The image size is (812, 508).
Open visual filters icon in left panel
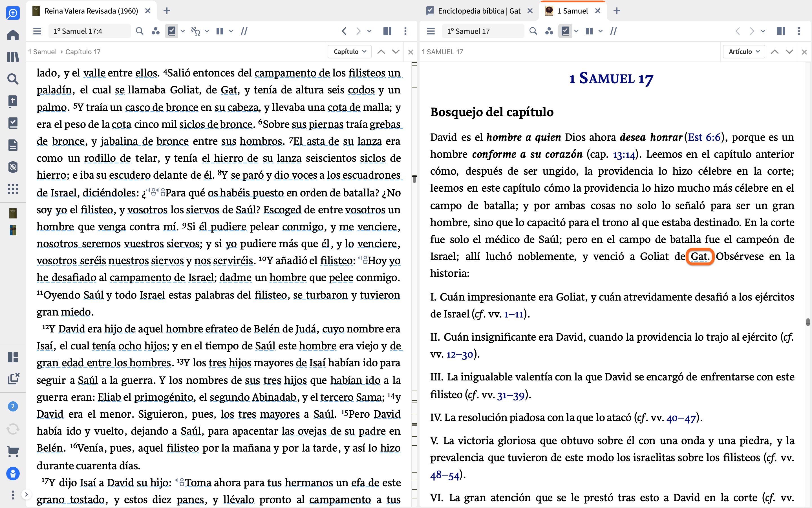tap(155, 31)
